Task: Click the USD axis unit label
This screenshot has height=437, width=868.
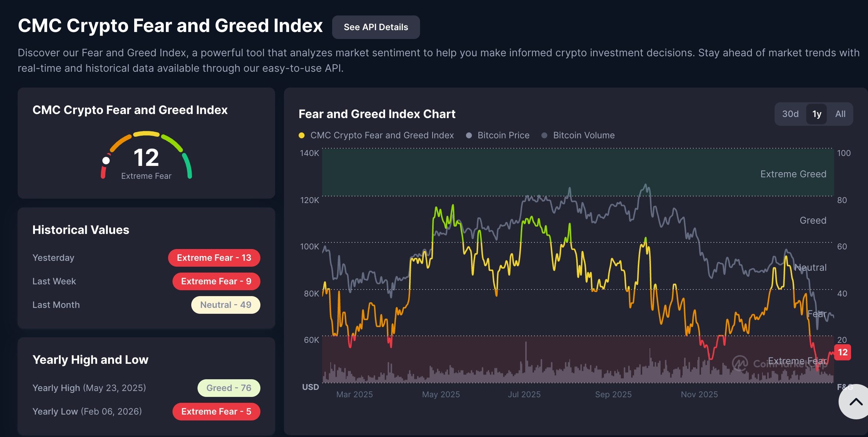Action: coord(310,387)
